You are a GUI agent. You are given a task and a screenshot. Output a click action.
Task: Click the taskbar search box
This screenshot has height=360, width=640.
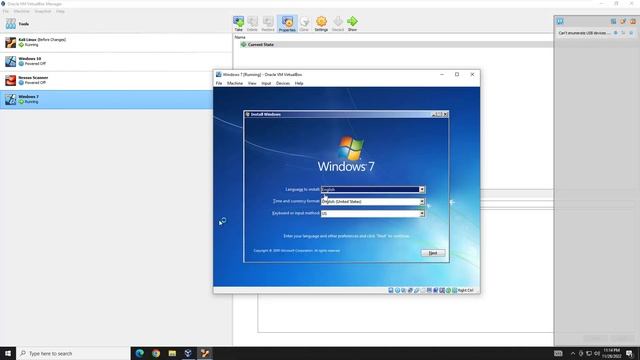point(73,353)
